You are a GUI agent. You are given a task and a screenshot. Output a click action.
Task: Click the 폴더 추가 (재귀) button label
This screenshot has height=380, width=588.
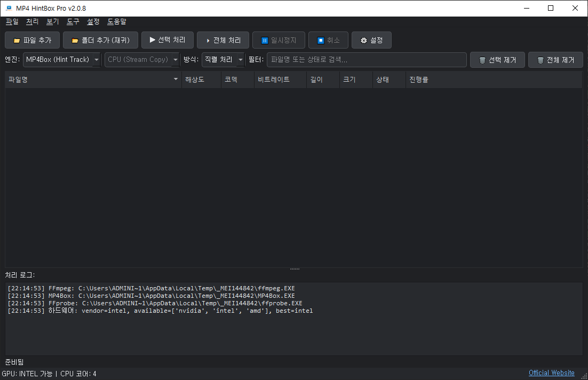[106, 40]
